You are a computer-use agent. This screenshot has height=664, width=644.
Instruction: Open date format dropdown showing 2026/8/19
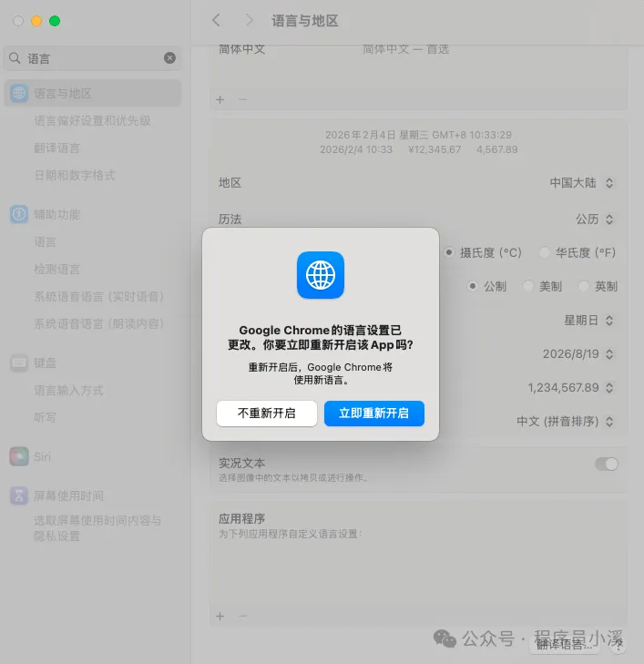point(578,354)
